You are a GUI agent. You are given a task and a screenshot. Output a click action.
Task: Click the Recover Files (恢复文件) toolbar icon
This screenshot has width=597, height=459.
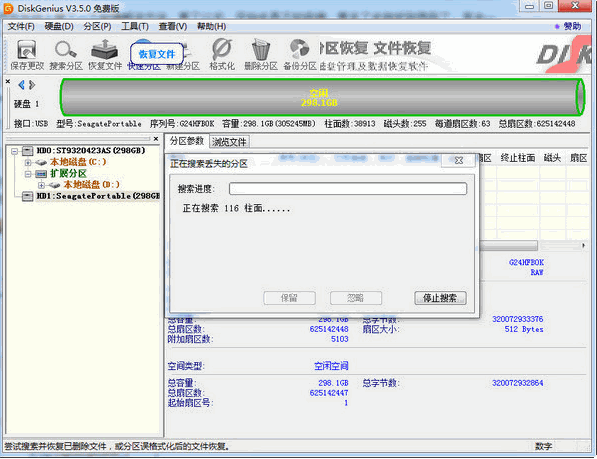(105, 55)
